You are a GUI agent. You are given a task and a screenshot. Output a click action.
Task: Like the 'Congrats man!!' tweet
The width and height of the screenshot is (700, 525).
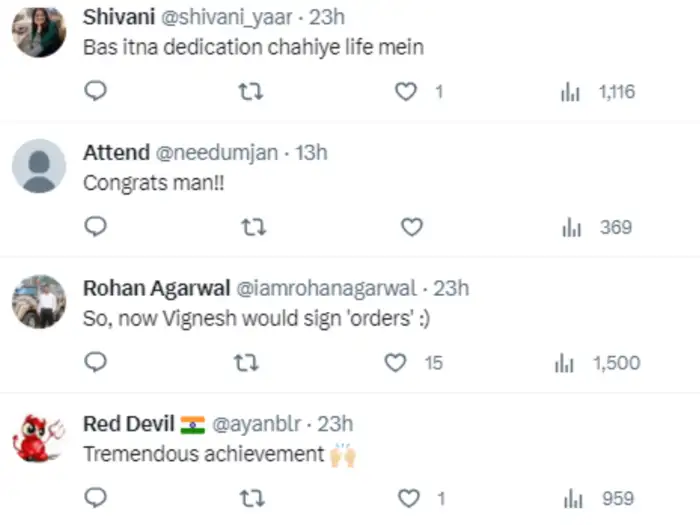(x=411, y=228)
